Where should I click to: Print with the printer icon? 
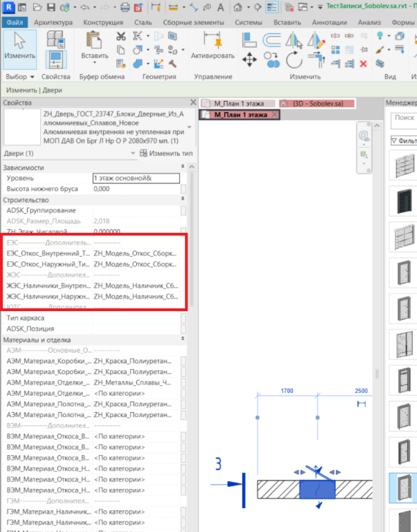pos(125,7)
